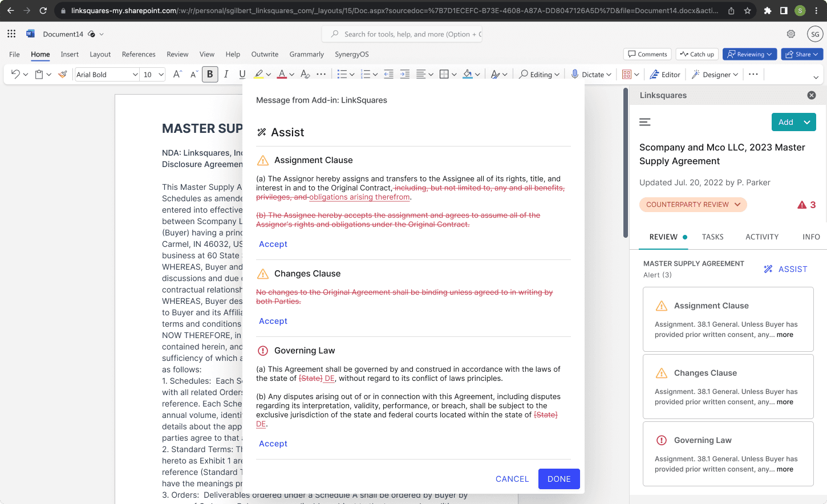827x504 pixels.
Task: Click the Paste clipboard icon
Action: pyautogui.click(x=39, y=74)
